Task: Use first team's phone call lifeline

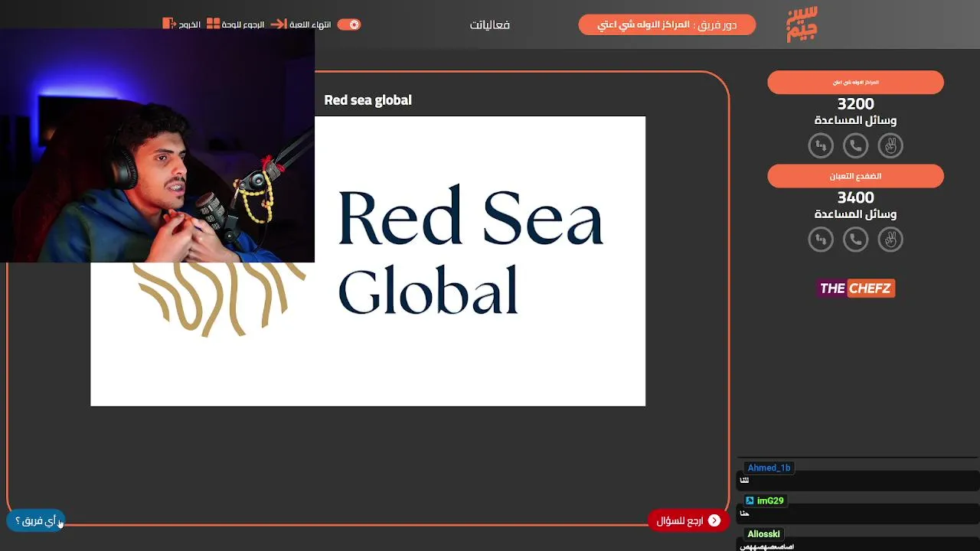Action: 855,145
